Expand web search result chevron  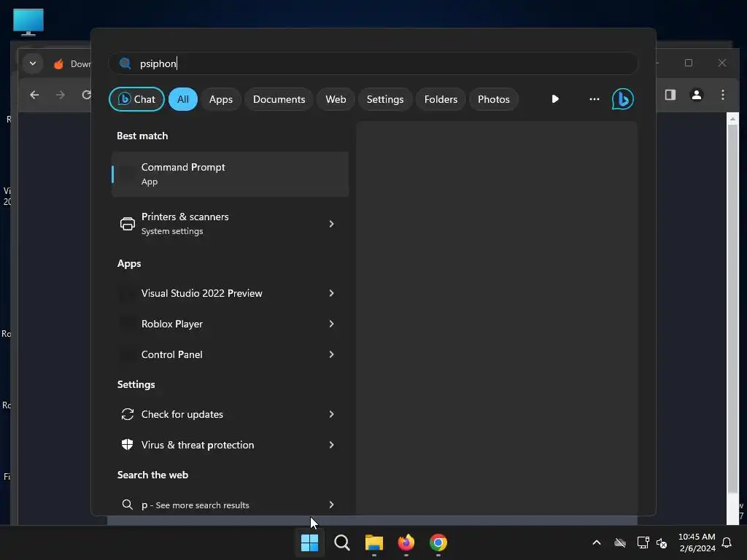click(332, 505)
